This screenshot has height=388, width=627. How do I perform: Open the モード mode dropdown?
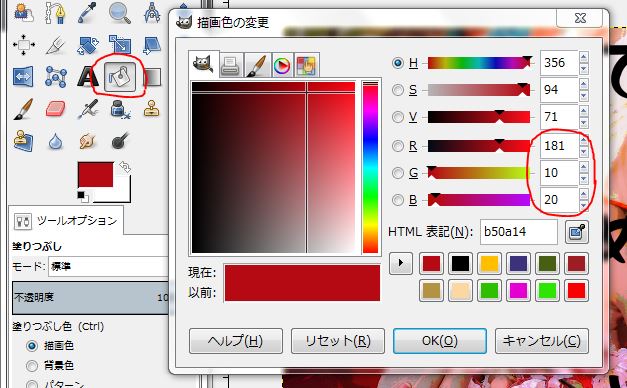coord(108,266)
